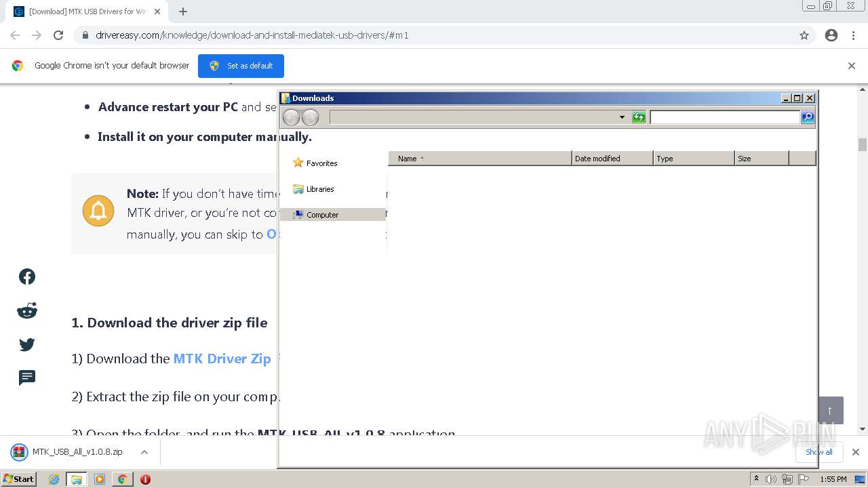Screen dimensions: 868x488
Task: Click back arrow in Downloads window
Action: 291,117
